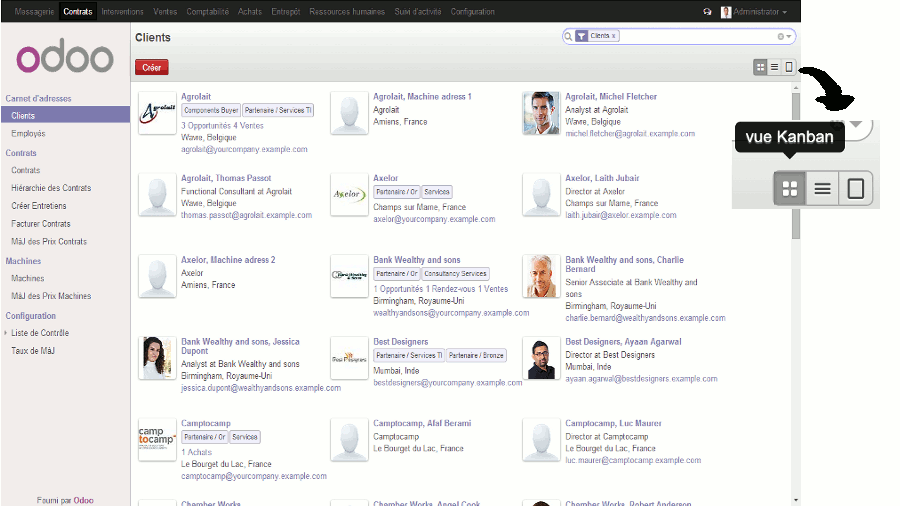Open the Ressources humaines menu
The width and height of the screenshot is (900, 506).
coord(347,11)
